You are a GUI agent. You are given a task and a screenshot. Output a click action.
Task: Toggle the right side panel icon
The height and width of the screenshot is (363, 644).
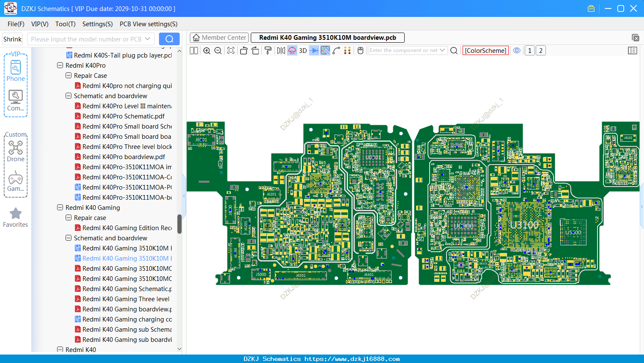633,50
